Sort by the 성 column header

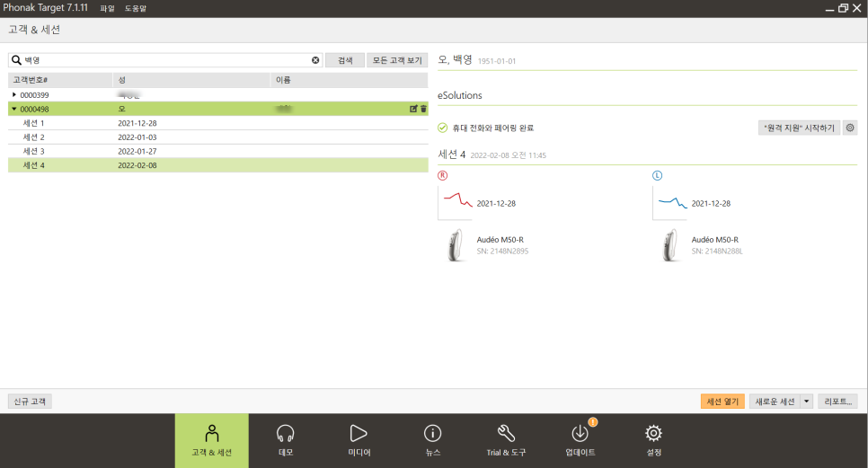[x=191, y=80]
